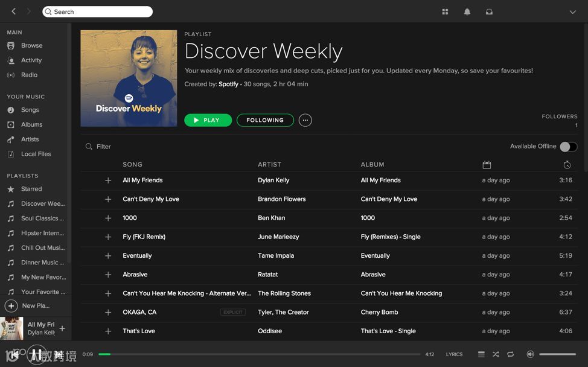Toggle repeat playback
This screenshot has height=367, width=588.
tap(510, 354)
